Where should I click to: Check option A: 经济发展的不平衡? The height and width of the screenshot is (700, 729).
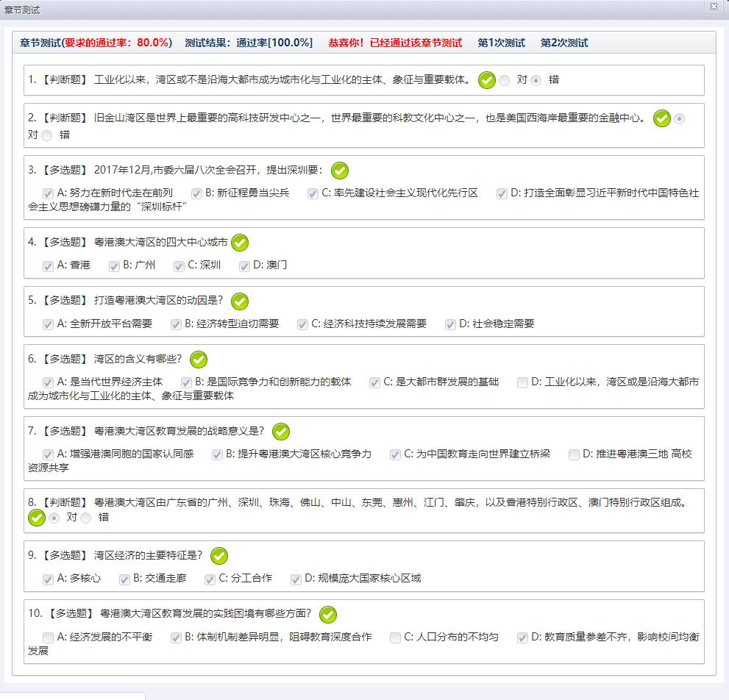(x=48, y=637)
